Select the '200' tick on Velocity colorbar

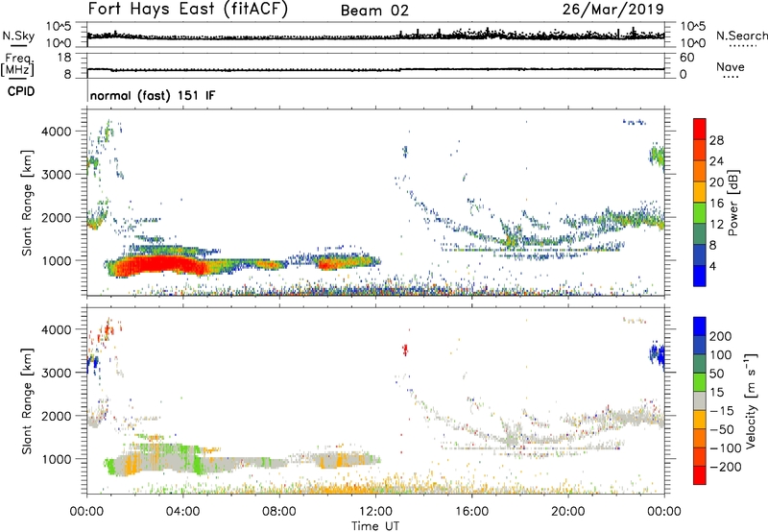tap(721, 336)
